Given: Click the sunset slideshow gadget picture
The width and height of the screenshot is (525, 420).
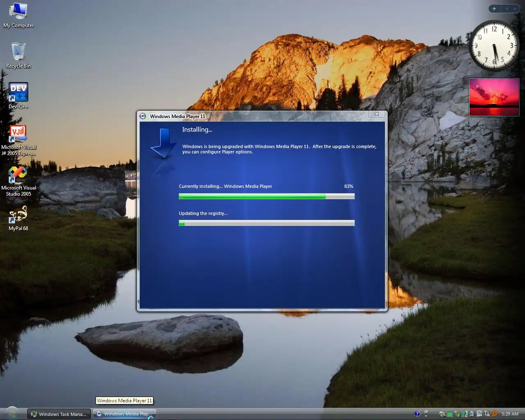Looking at the screenshot, I should 494,97.
